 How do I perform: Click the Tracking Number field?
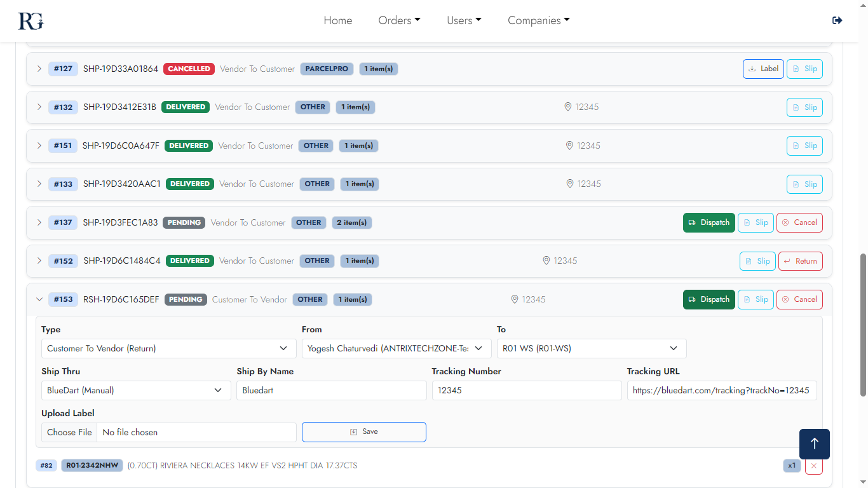526,390
